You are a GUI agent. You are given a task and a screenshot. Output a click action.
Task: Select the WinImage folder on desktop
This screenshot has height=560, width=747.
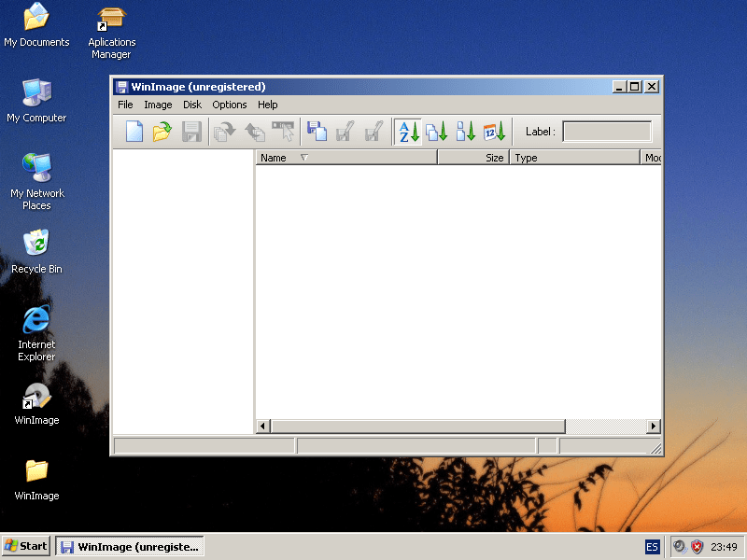pyautogui.click(x=36, y=480)
